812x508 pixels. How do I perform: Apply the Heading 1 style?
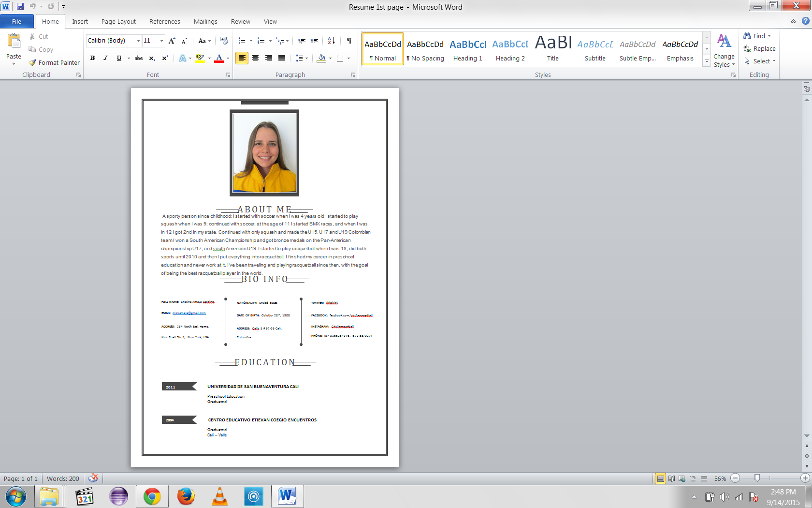point(467,48)
